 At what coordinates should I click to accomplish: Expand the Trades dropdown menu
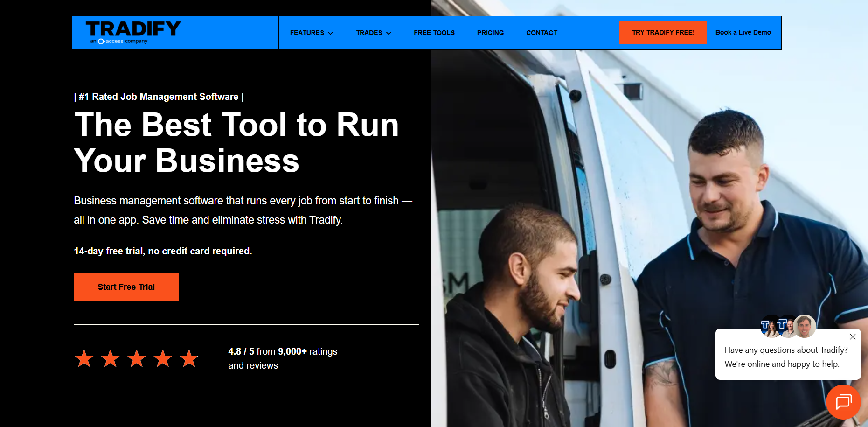[x=373, y=33]
